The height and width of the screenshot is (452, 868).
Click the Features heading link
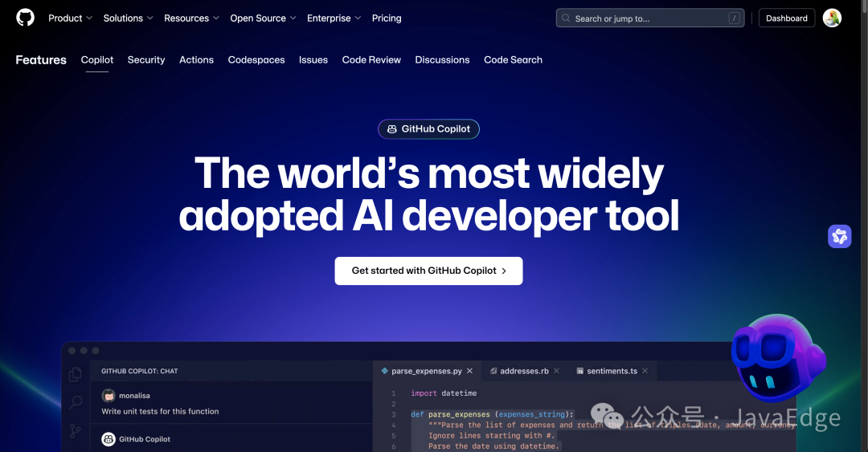pos(41,59)
